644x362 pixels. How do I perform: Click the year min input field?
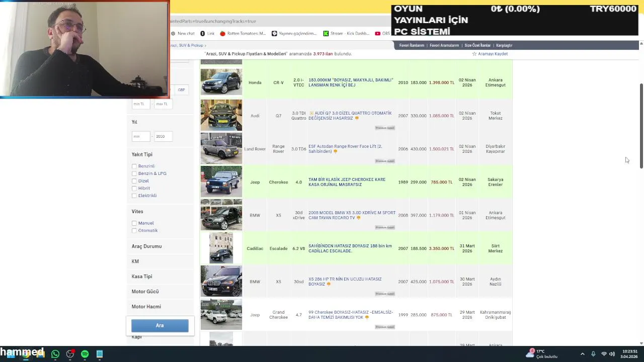[x=141, y=136]
